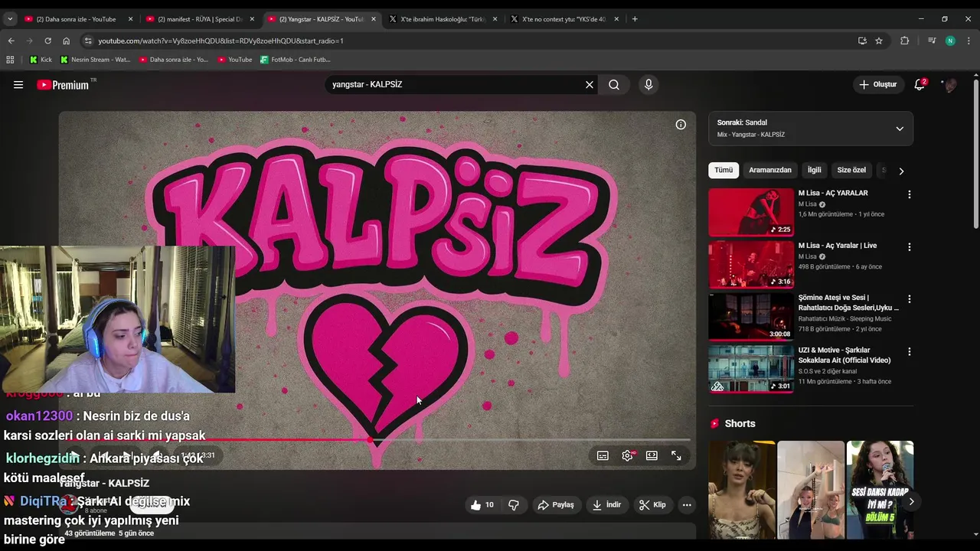
Task: Dislike the video with thumbs down
Action: pos(514,505)
